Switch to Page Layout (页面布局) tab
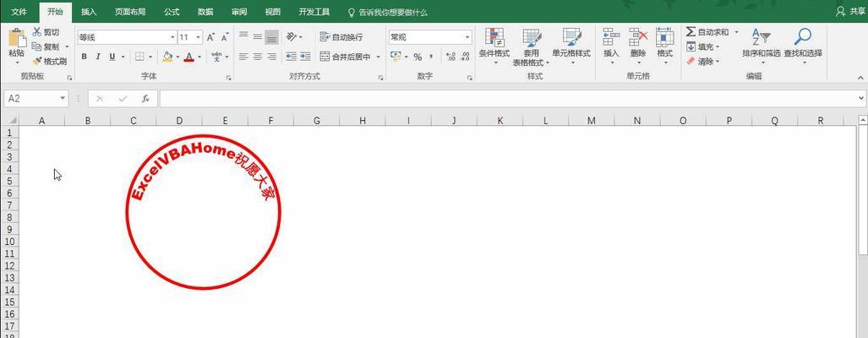The width and height of the screenshot is (868, 338). (130, 12)
